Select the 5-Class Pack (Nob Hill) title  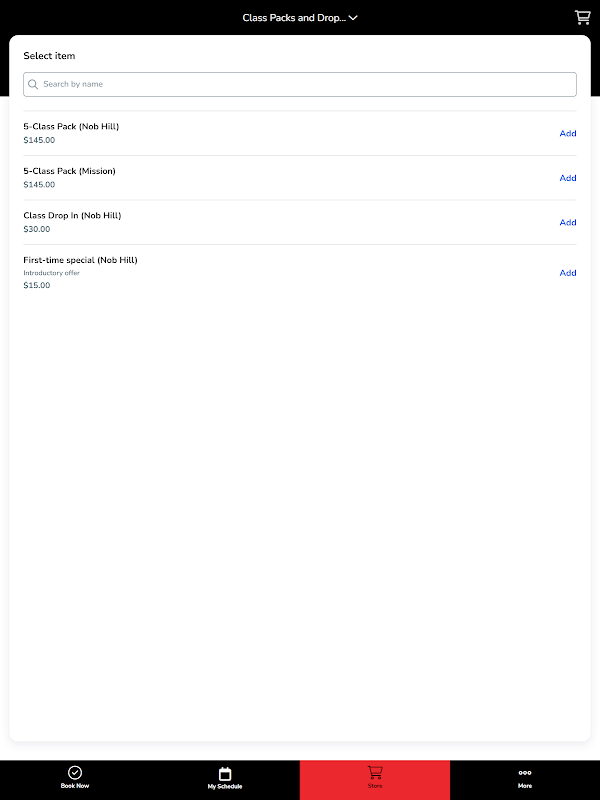tap(71, 127)
